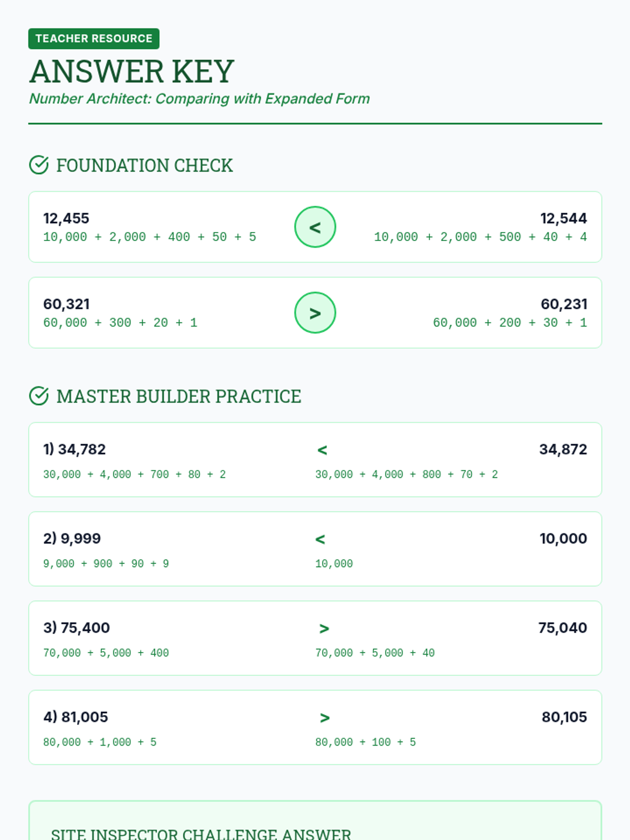Click the Answer Key title
The height and width of the screenshot is (840, 630).
coord(132,71)
